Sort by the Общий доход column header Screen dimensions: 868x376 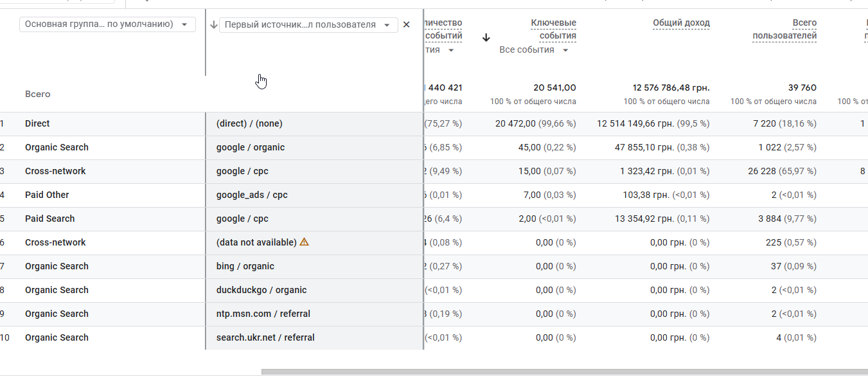click(x=681, y=23)
